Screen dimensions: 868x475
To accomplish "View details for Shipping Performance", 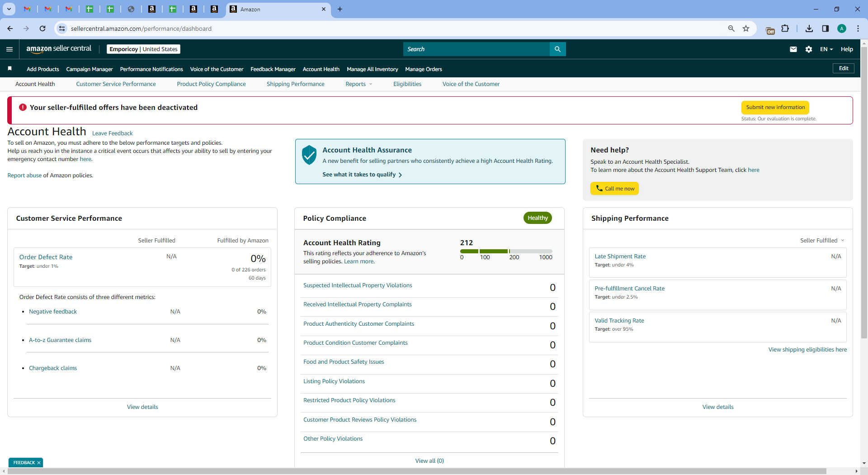I will [x=718, y=407].
